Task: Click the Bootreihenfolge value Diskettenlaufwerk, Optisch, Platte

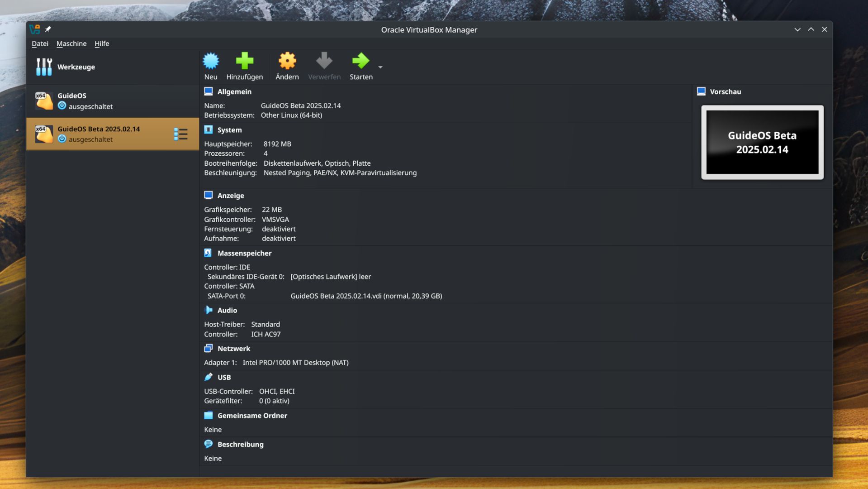Action: point(317,163)
